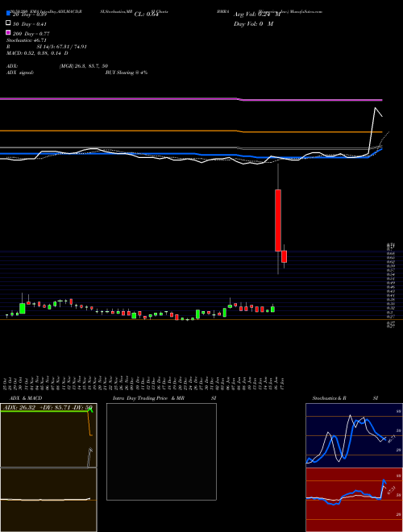Click the 'ADX: 26.32 +DY: 85.71 -DY: 50' header
Image resolution: width=403 pixels, height=532 pixels.
47,408
